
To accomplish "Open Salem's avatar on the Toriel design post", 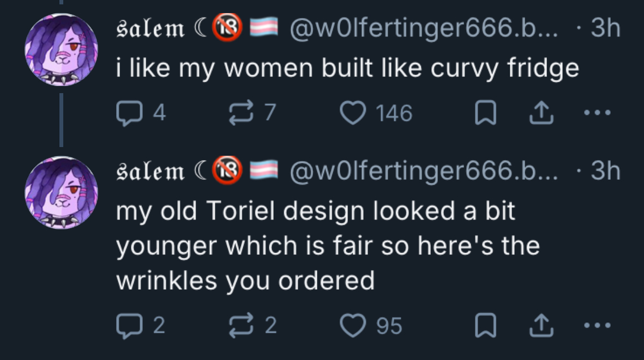I will tap(61, 193).
